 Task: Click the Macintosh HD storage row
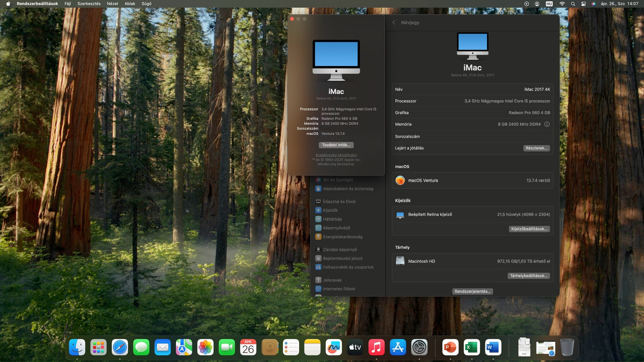tap(472, 261)
